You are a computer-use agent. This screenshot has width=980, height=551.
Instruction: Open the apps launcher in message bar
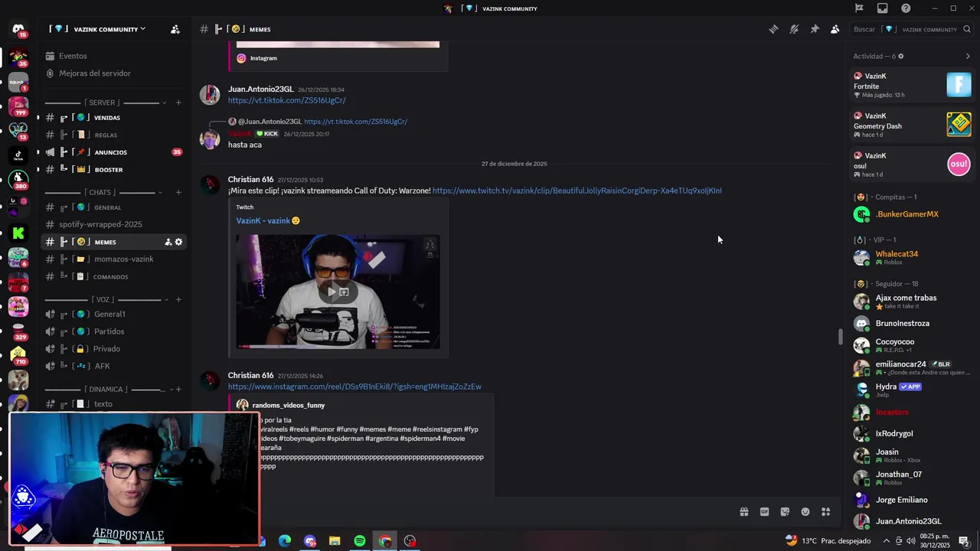(x=825, y=512)
